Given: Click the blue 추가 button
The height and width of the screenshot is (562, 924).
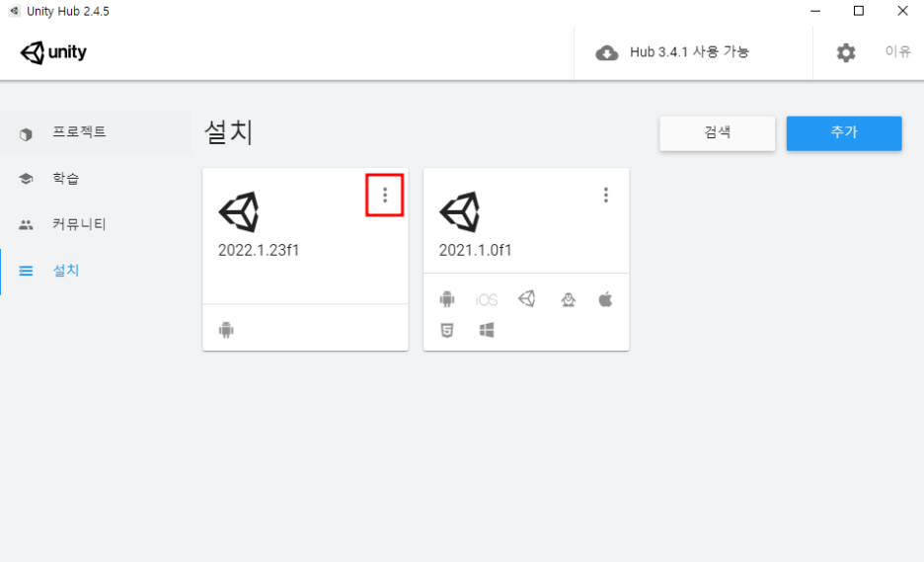Looking at the screenshot, I should pos(844,133).
